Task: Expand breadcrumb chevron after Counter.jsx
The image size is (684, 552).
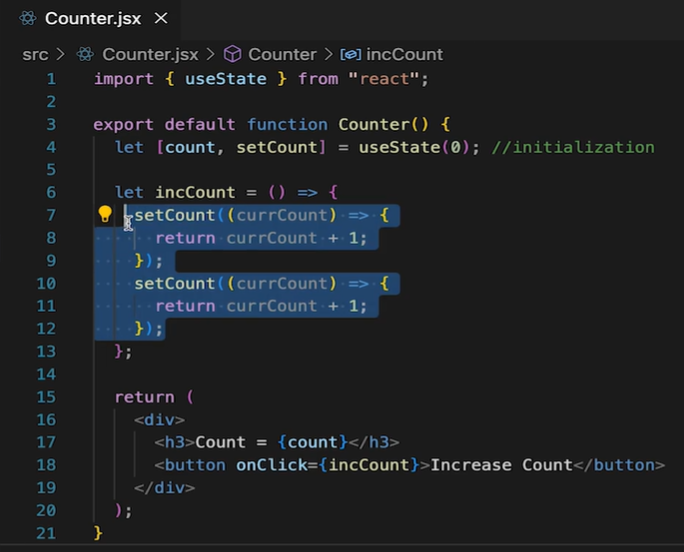Action: pyautogui.click(x=211, y=55)
